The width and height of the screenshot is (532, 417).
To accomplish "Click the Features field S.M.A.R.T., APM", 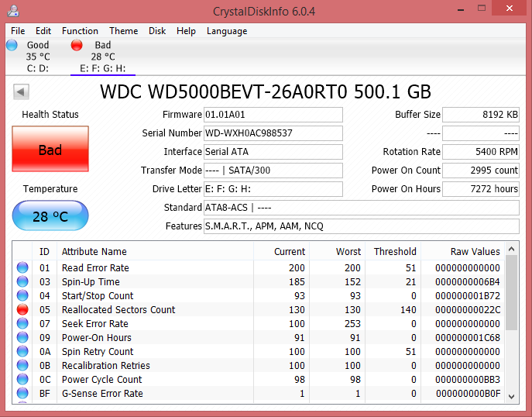I will tap(362, 226).
